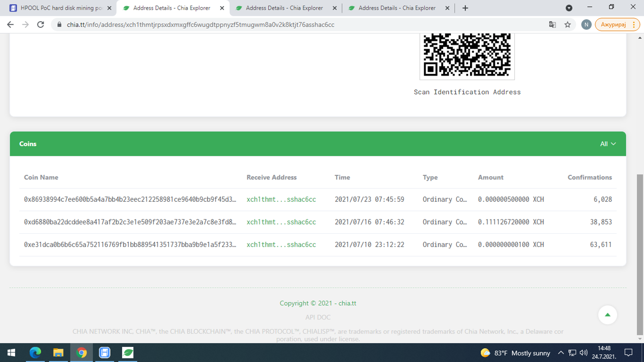Open receive address in 38,853 confirmations row
This screenshot has height=362, width=644.
pos(281,222)
